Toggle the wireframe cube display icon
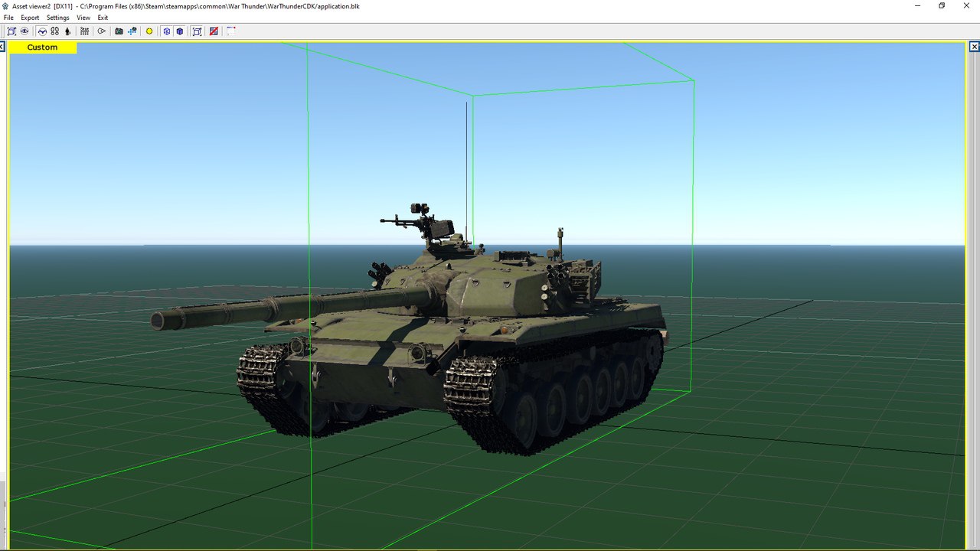 pos(166,31)
